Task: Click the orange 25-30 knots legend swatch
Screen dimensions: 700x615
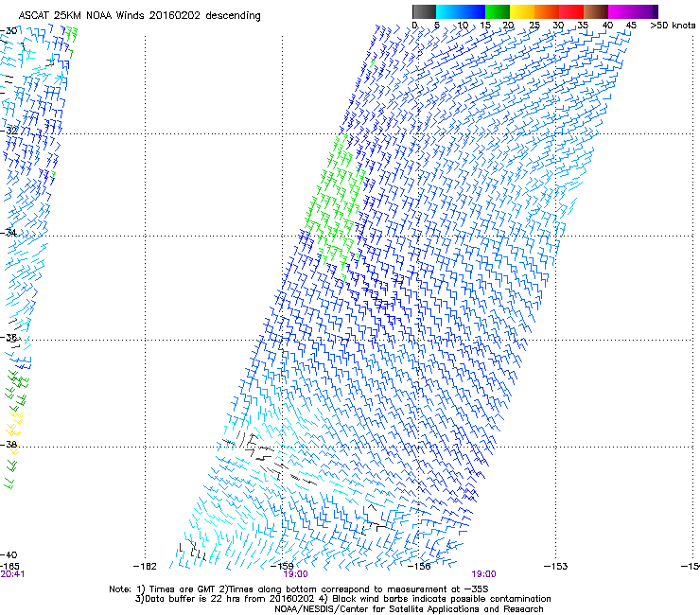Action: coord(547,11)
